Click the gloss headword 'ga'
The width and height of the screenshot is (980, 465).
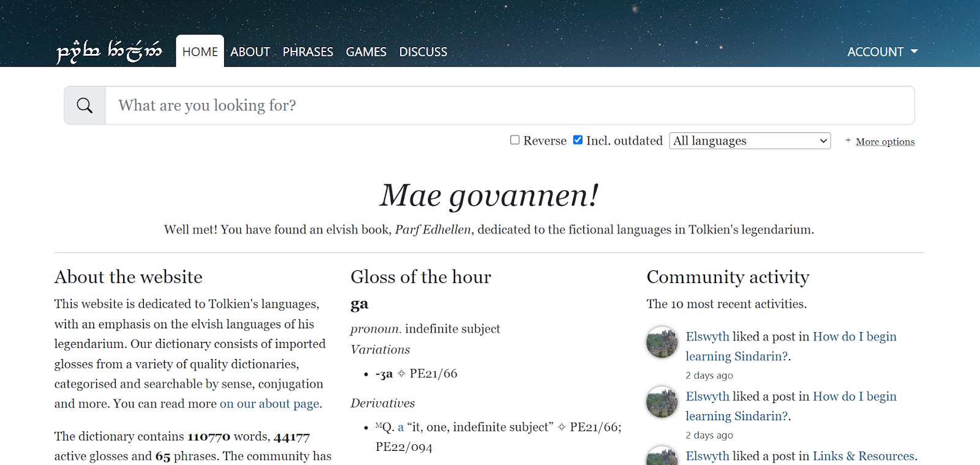pyautogui.click(x=360, y=304)
